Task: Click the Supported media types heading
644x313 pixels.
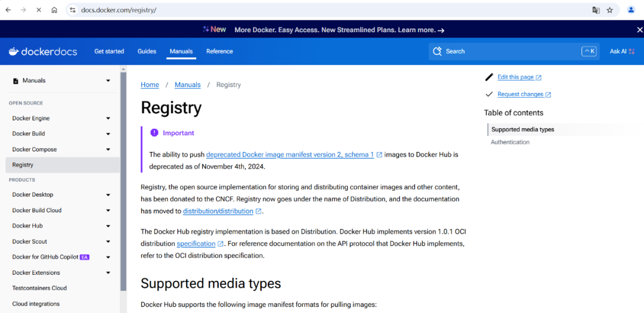Action: pos(210,283)
